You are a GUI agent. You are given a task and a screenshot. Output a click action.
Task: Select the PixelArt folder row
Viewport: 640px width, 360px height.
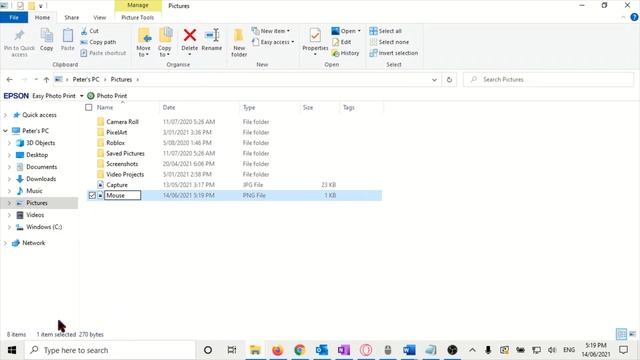(x=234, y=133)
